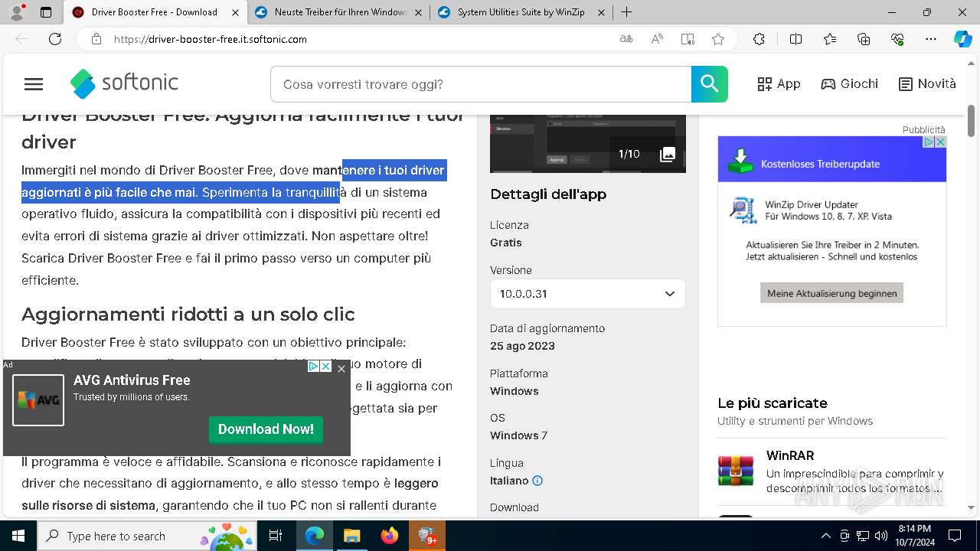
Task: Click the Windows Start button
Action: coord(18,536)
